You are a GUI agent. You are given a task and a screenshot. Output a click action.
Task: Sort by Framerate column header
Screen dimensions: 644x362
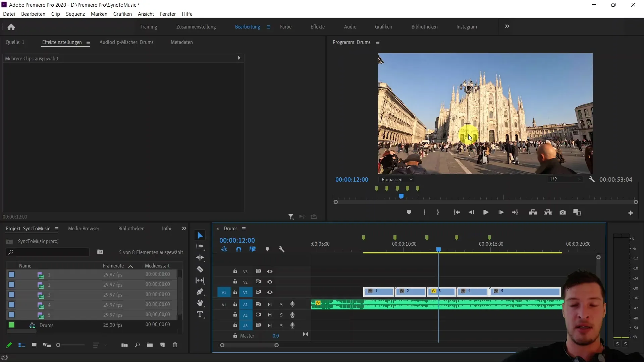(113, 266)
